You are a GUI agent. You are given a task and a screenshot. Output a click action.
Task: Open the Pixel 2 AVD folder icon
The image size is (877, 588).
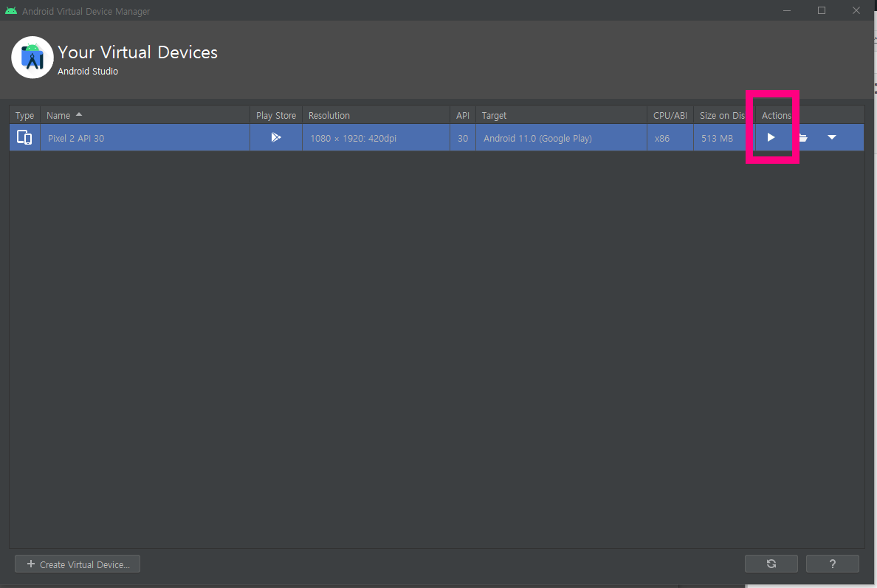(x=803, y=137)
